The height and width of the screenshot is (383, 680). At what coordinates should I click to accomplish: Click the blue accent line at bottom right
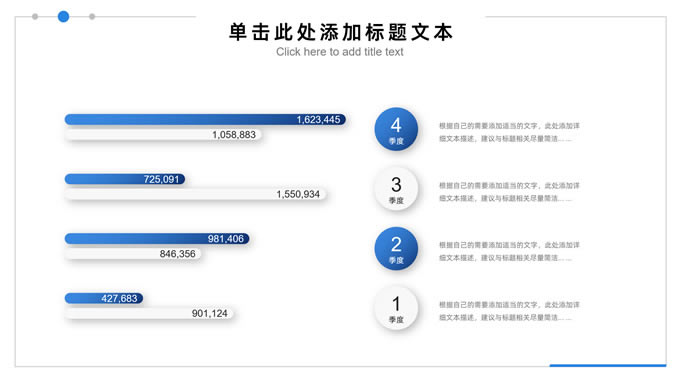click(x=608, y=366)
